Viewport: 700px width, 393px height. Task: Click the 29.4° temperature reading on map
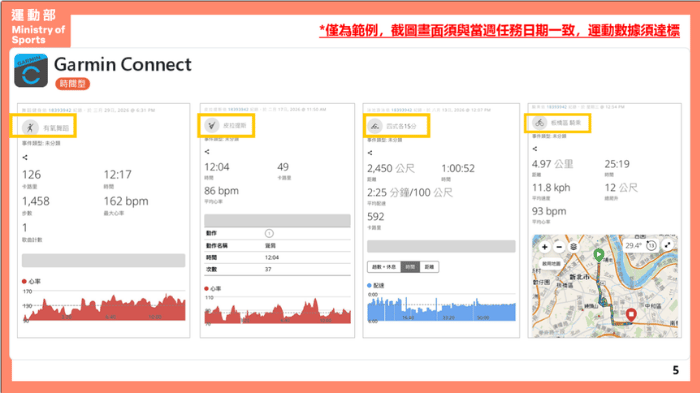[x=633, y=246]
